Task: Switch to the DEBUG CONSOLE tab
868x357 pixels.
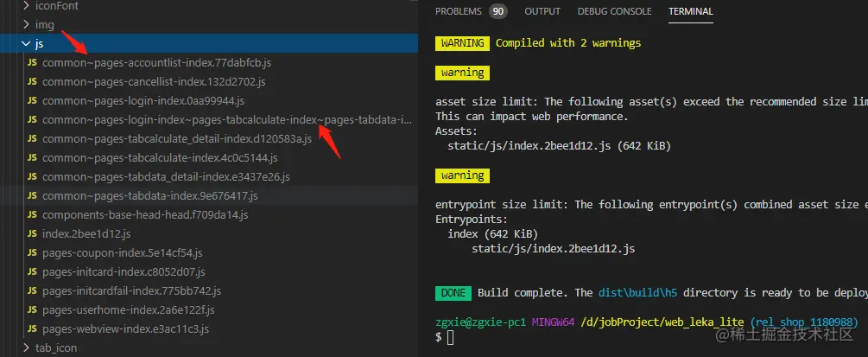Action: tap(614, 11)
